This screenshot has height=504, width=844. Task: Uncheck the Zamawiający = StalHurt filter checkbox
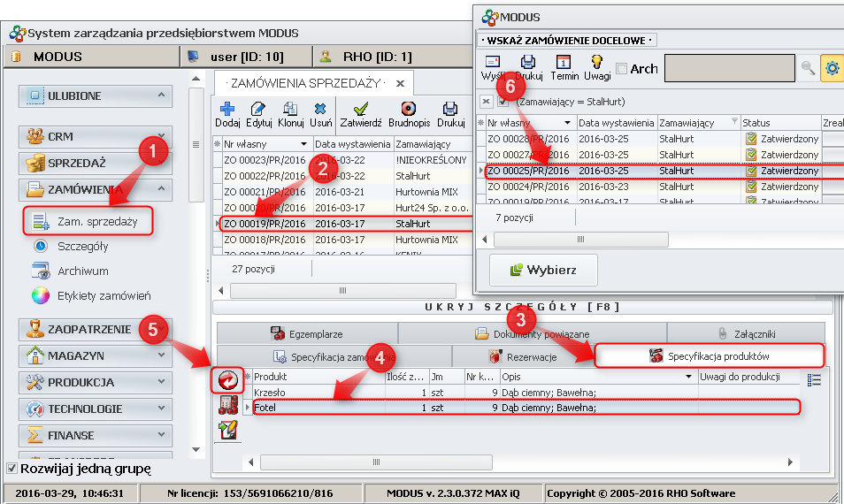pyautogui.click(x=503, y=102)
